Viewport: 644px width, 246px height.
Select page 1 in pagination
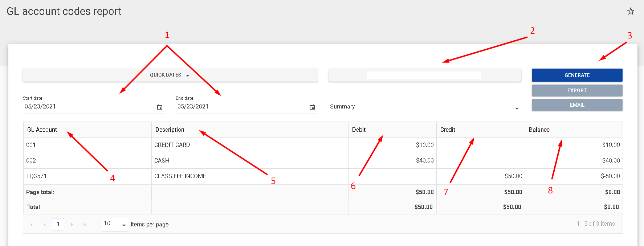pyautogui.click(x=58, y=224)
